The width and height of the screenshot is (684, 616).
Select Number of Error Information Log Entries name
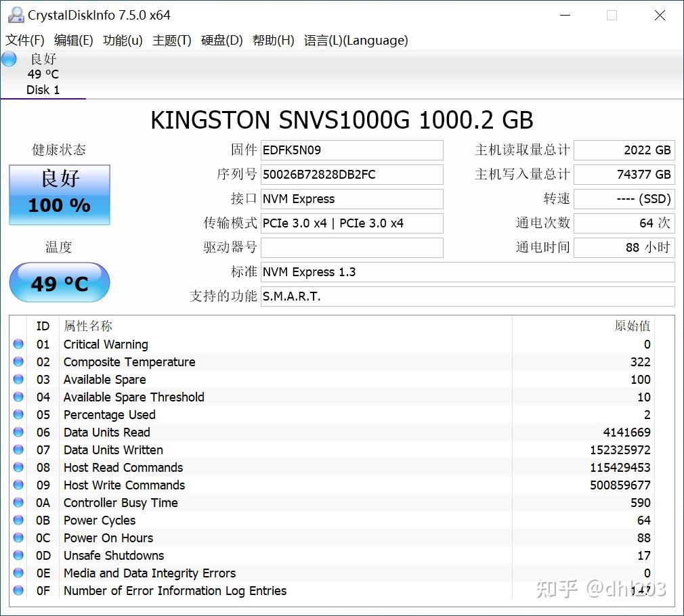175,591
